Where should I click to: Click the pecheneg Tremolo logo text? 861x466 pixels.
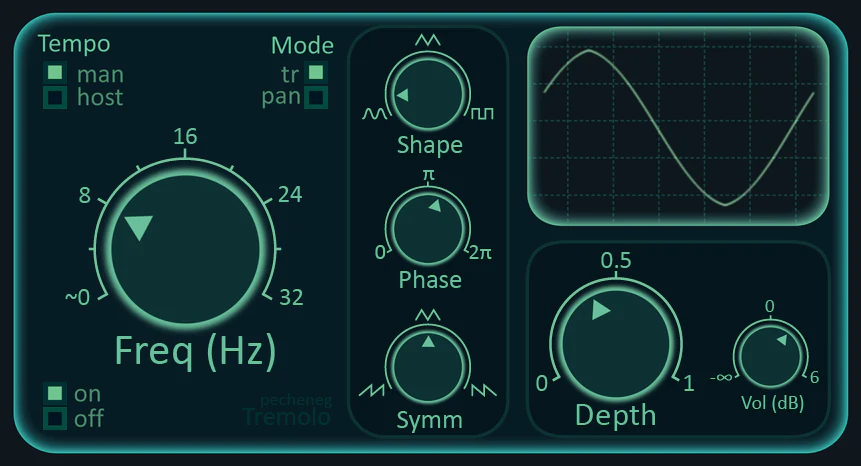[x=288, y=412]
